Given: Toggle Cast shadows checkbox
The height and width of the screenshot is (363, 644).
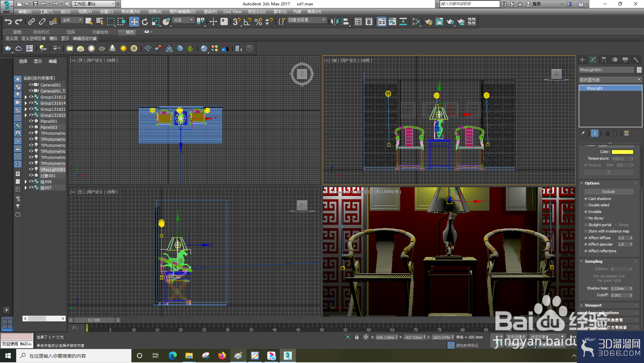Looking at the screenshot, I should tap(586, 199).
